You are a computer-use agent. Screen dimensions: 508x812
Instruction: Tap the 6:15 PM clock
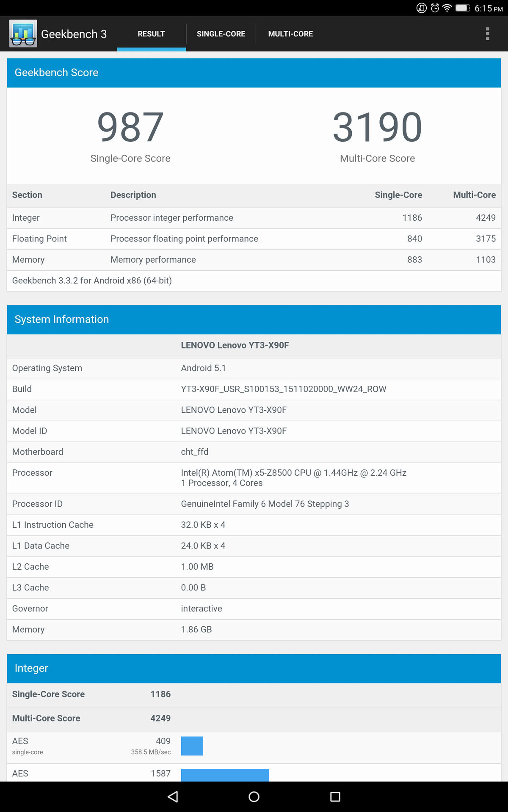489,8
